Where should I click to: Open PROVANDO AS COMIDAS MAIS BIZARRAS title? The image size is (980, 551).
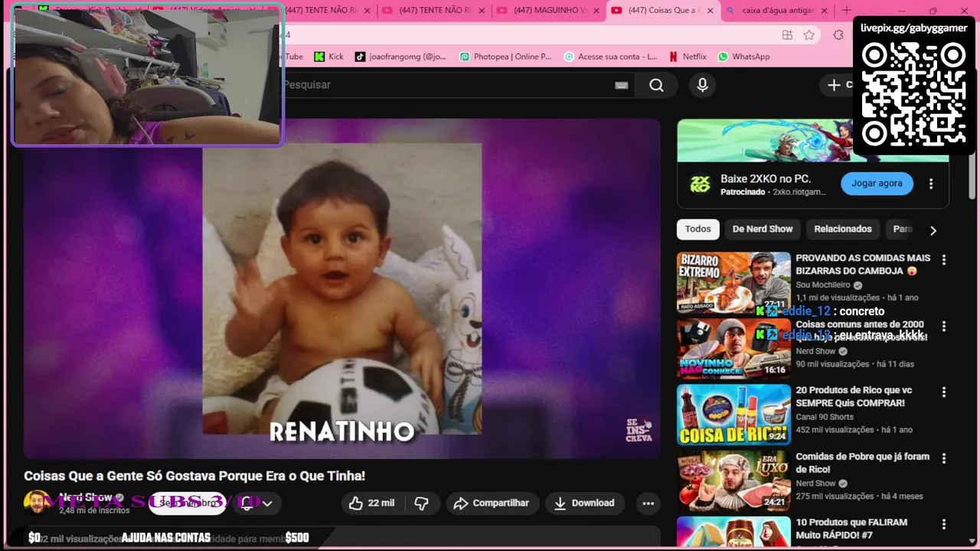(x=863, y=265)
